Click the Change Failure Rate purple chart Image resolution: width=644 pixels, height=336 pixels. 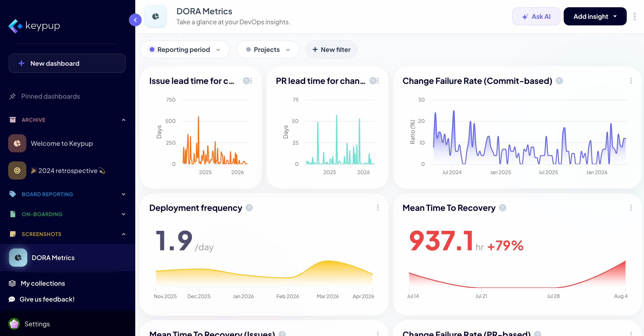529,137
